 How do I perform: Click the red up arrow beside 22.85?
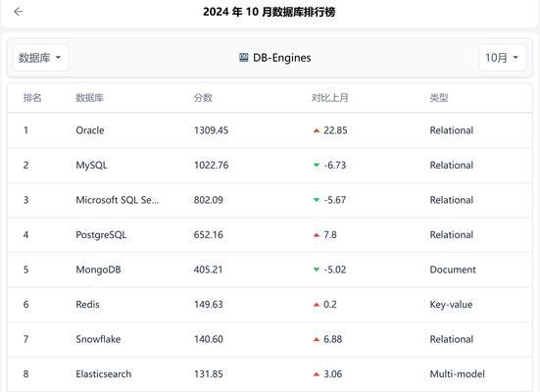317,130
